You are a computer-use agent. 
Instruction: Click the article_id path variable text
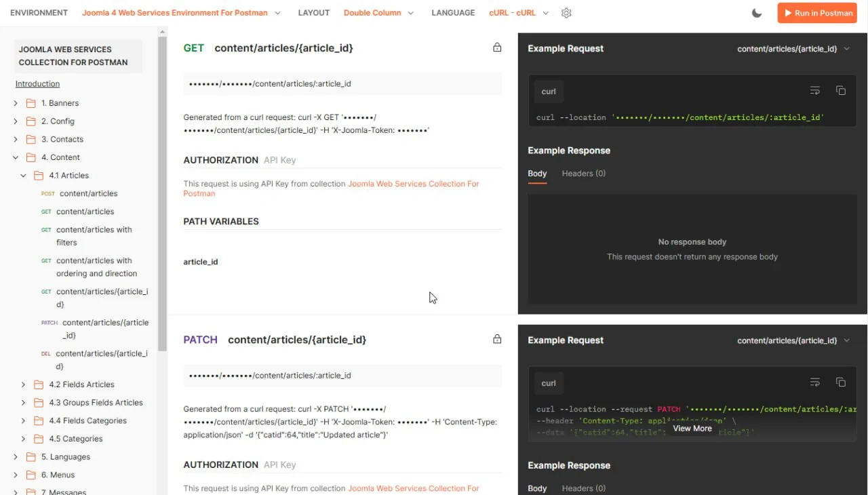201,262
